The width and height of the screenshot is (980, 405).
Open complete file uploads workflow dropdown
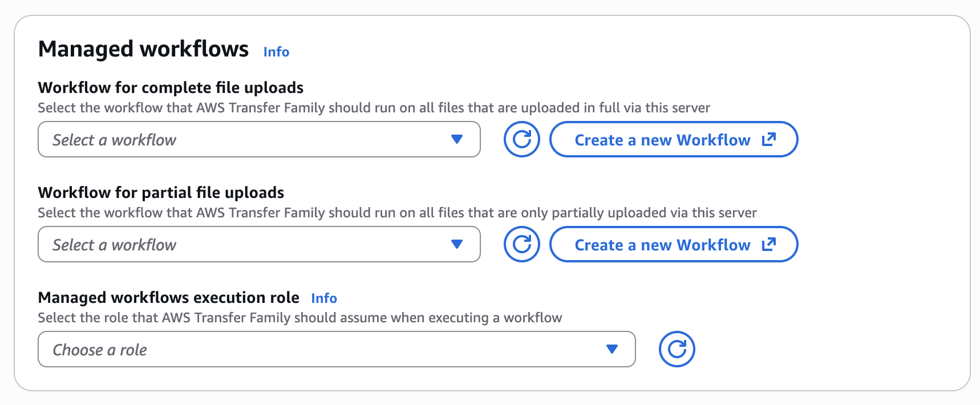[x=259, y=139]
